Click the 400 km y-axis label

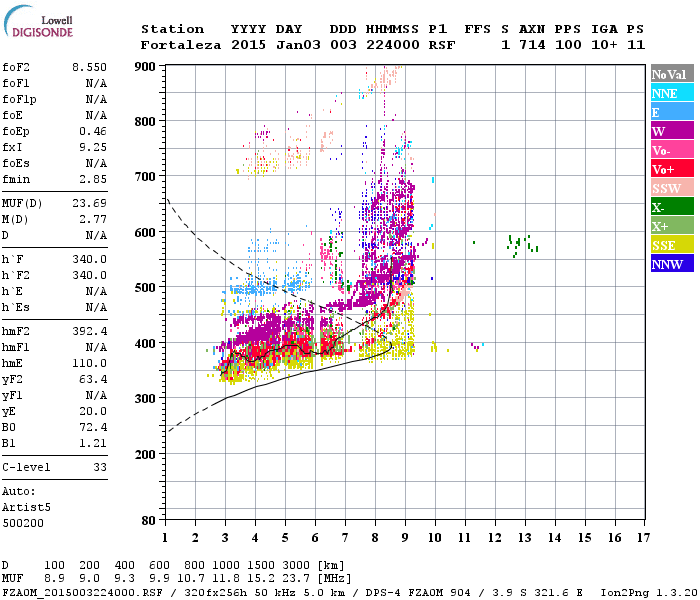145,344
